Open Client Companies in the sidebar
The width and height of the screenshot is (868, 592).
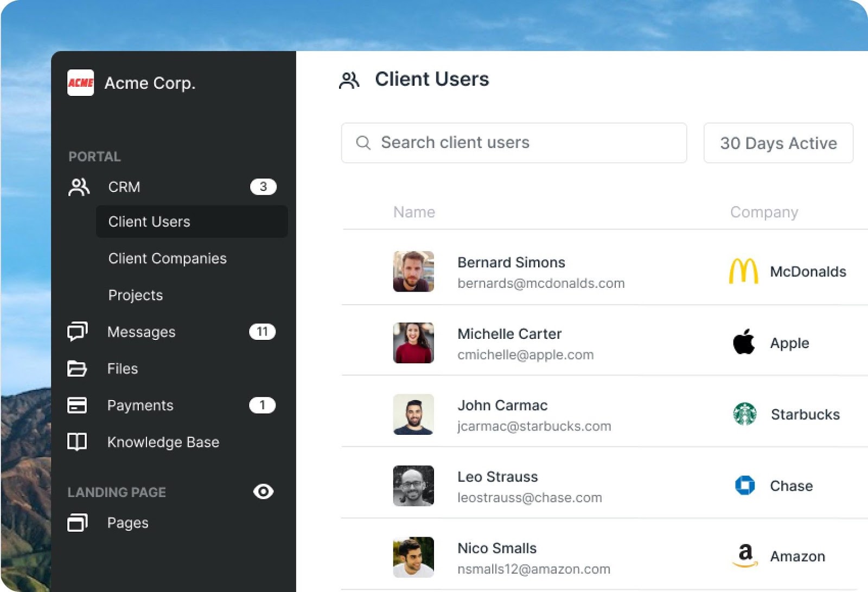coord(167,259)
